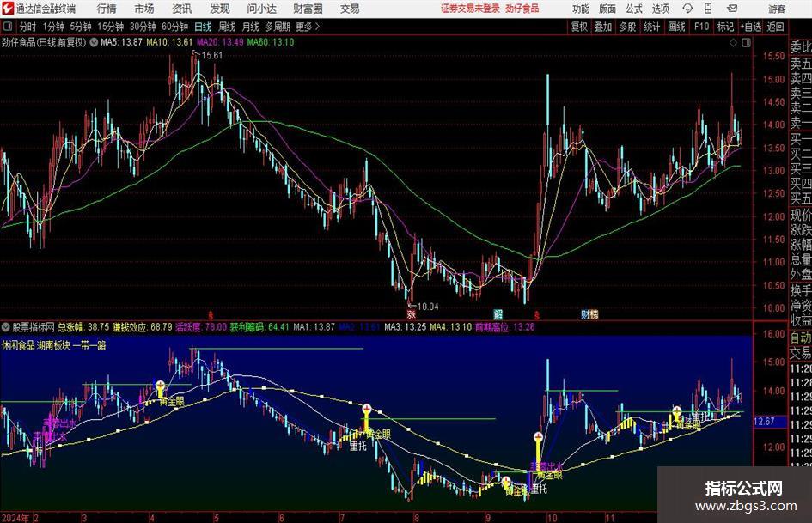This screenshot has height=523, width=812.
Task: Click the MA10: 13.61 indicator value
Action: click(x=169, y=42)
